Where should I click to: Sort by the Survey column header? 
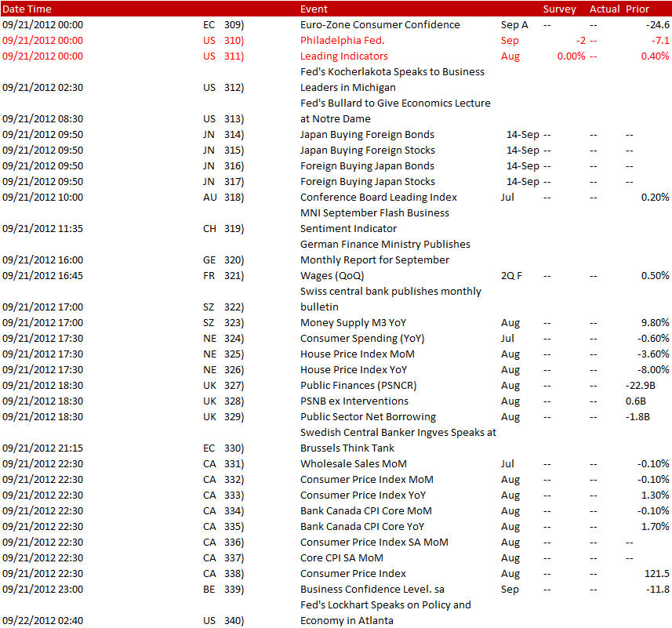click(559, 9)
